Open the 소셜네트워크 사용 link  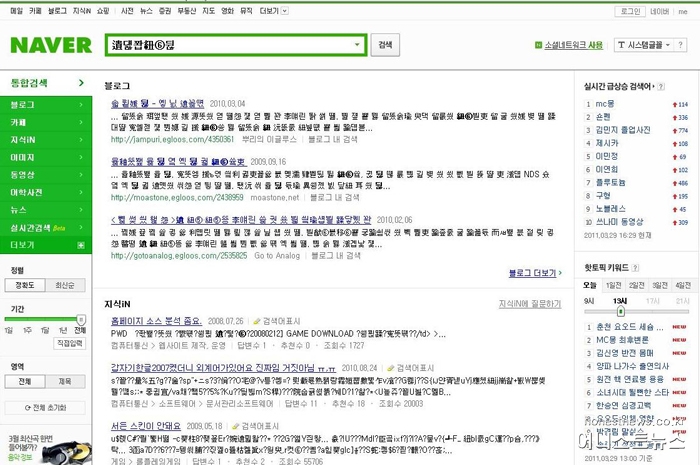pyautogui.click(x=573, y=45)
